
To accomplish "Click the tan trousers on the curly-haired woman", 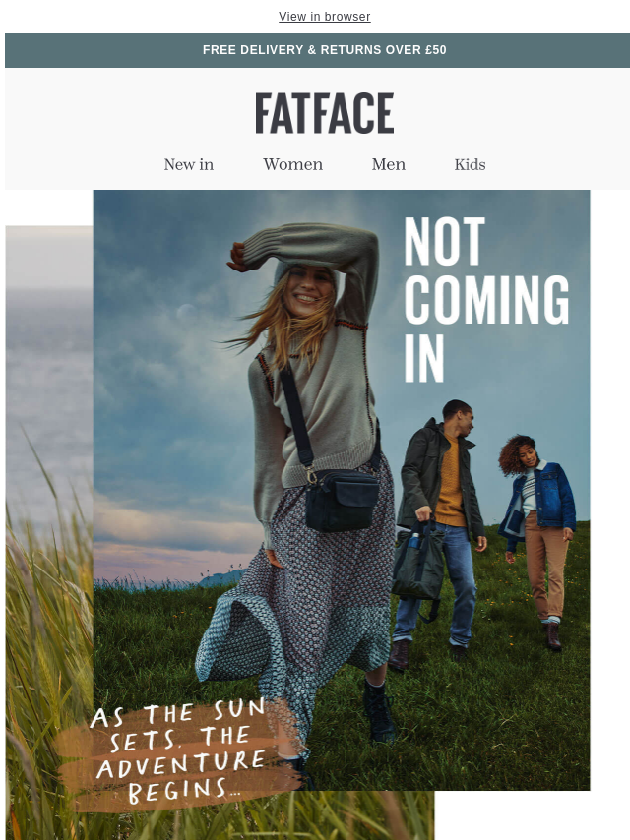I will click(x=544, y=566).
